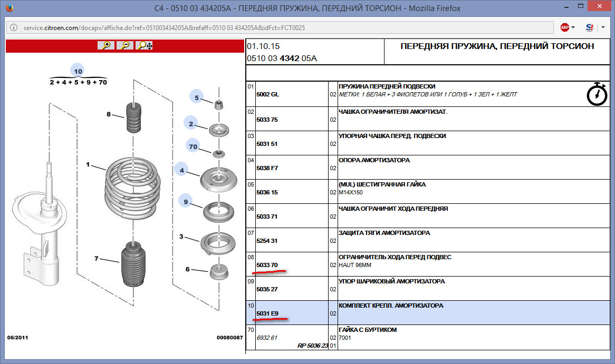Click kit composition 2 + 4 + 5 + 9 + 70
615x364 pixels.
[78, 82]
